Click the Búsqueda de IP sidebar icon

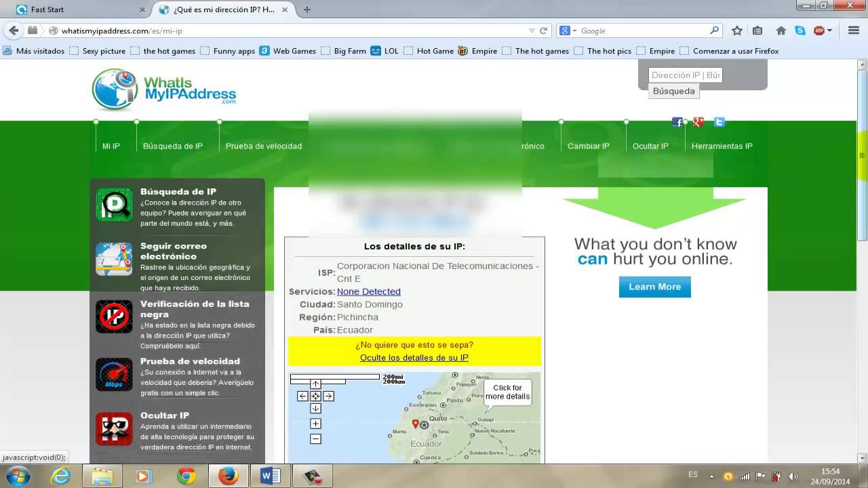click(114, 205)
